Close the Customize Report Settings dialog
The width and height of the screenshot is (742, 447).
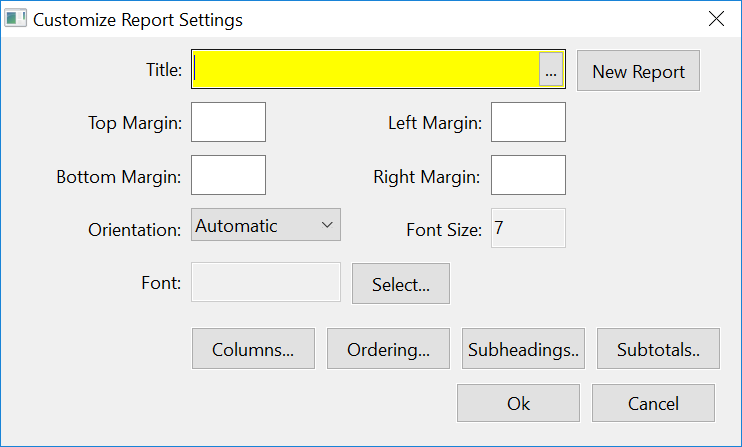coord(715,19)
